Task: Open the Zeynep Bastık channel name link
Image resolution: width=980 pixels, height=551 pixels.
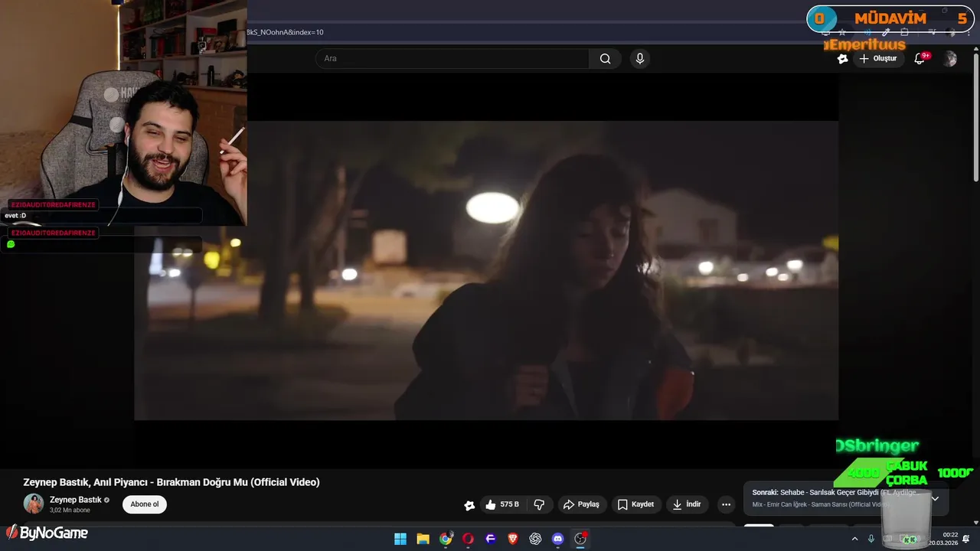Action: [x=76, y=500]
